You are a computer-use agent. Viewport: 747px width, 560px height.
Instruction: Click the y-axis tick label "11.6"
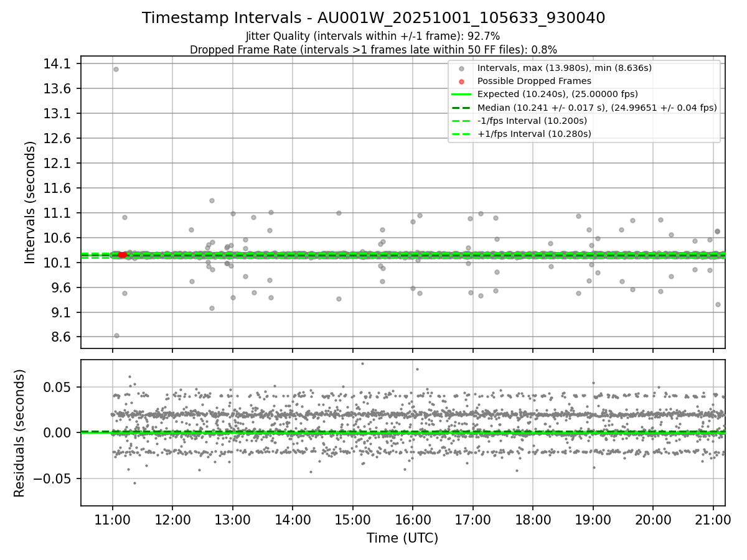point(59,189)
